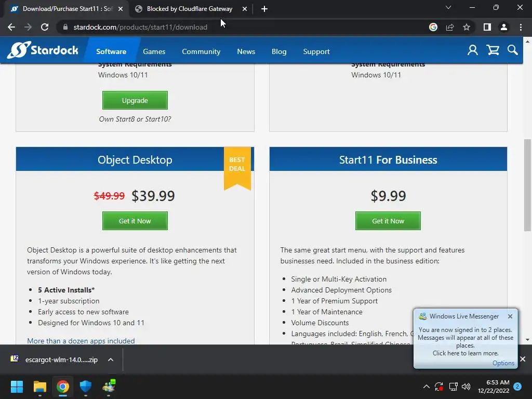View site info padlock icon
The width and height of the screenshot is (532, 399).
(65, 27)
